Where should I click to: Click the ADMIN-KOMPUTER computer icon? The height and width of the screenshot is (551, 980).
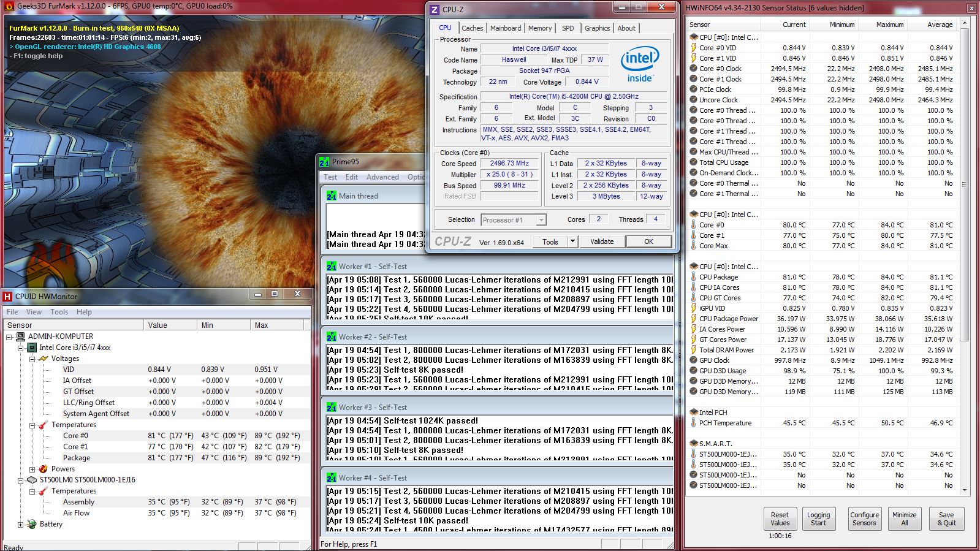click(20, 336)
